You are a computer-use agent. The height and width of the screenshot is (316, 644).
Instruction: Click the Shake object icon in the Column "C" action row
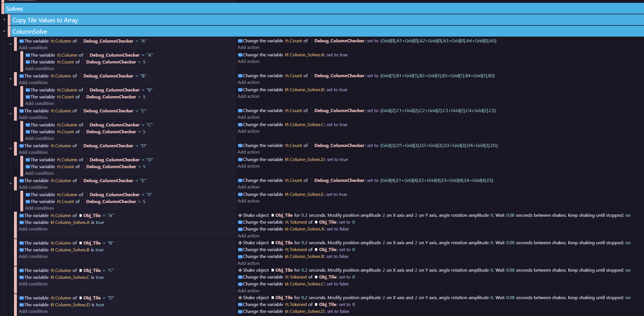(240, 270)
